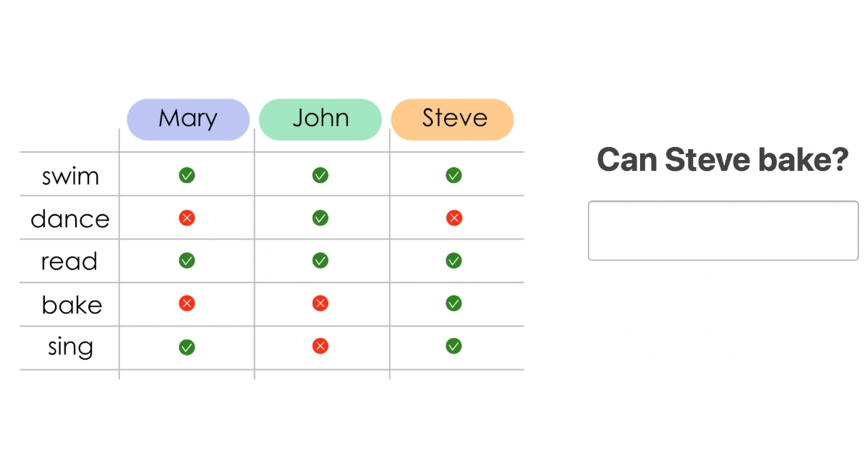Click Steve's red X for dance
The height and width of the screenshot is (456, 868).
click(x=454, y=218)
